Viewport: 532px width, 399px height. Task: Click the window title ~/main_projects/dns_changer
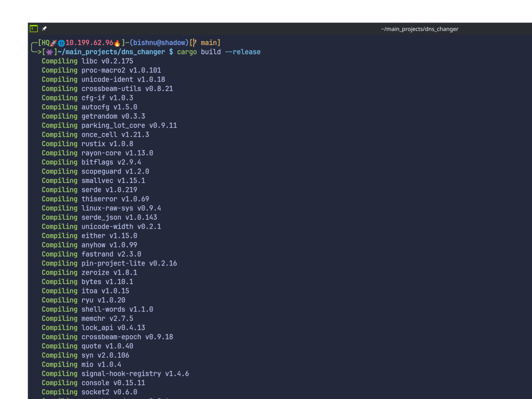coord(419,29)
